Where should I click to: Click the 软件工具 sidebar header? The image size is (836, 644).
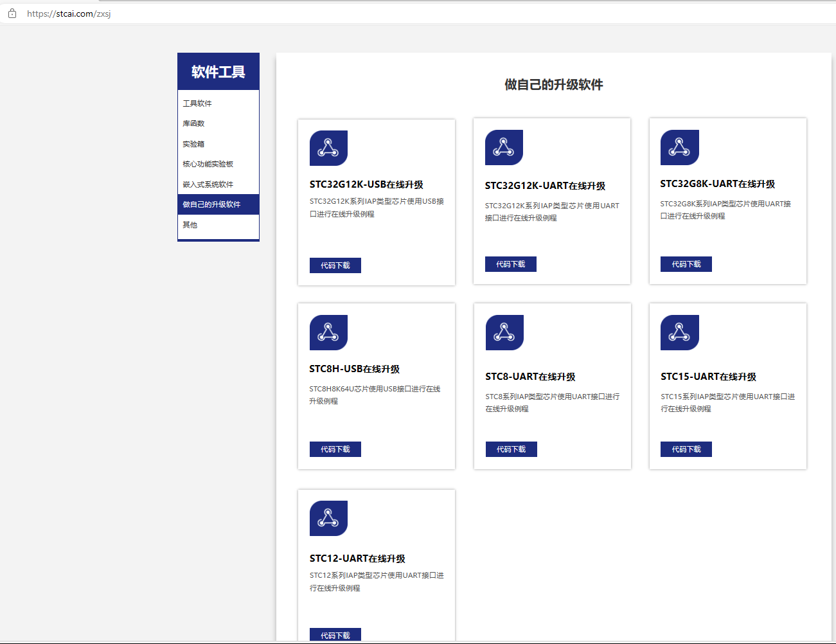pos(218,71)
